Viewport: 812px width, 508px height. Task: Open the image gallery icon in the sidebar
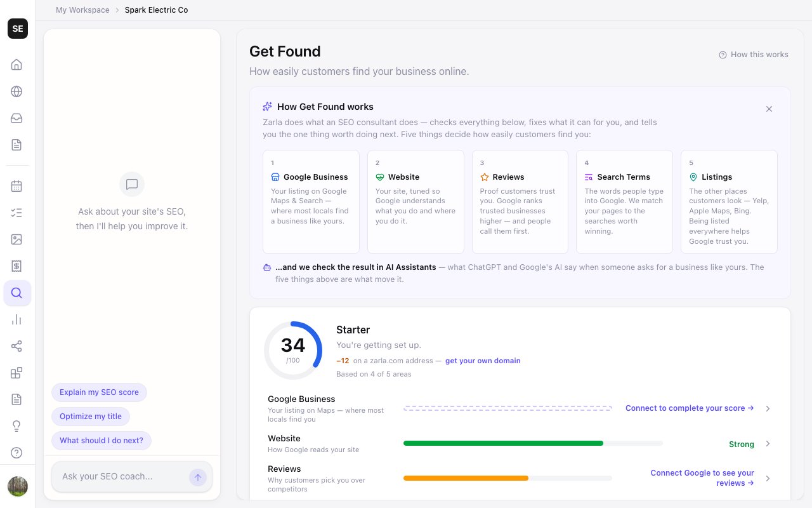click(x=16, y=239)
